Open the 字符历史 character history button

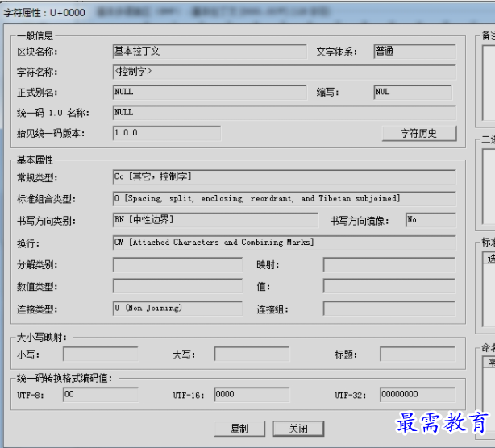419,134
